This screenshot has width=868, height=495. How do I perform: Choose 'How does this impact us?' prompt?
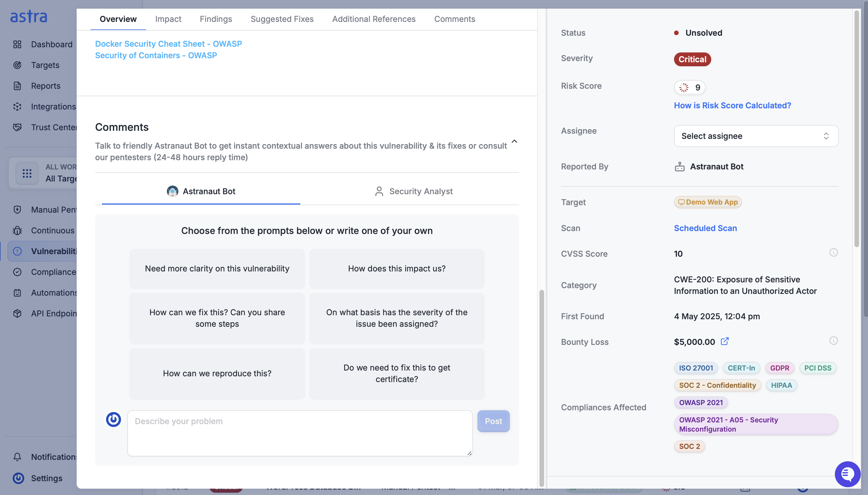coord(397,269)
